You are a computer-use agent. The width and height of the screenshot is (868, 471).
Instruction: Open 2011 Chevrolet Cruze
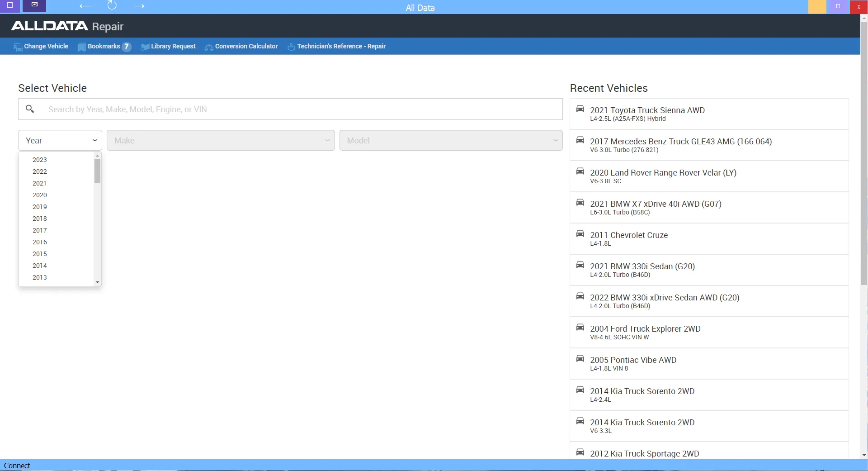click(709, 239)
